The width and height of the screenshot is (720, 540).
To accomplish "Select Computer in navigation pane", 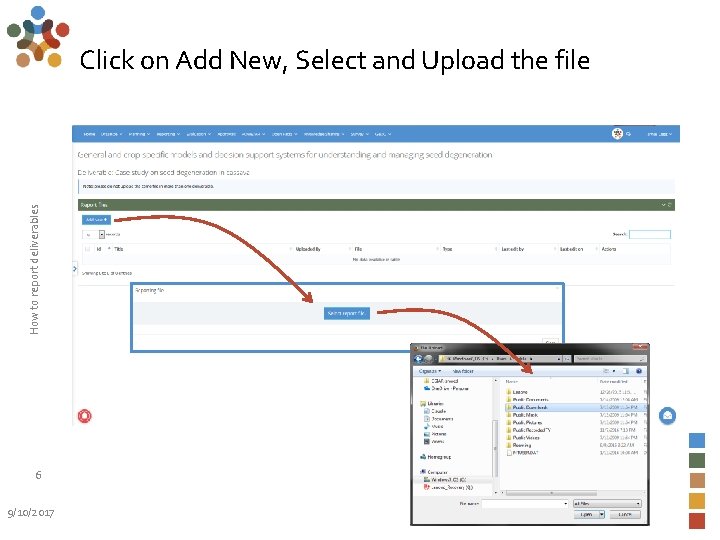I will coord(433,472).
